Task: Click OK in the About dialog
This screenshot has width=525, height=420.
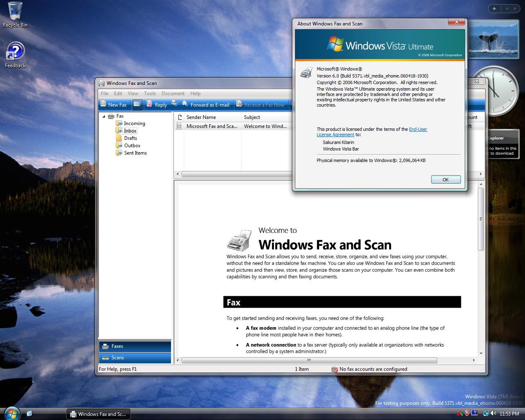Action: point(446,180)
